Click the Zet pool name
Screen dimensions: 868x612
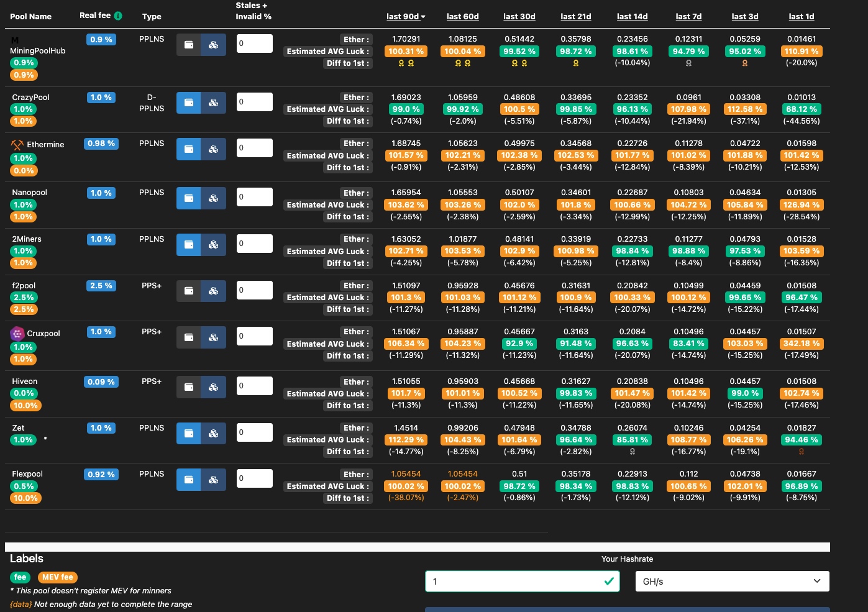18,428
